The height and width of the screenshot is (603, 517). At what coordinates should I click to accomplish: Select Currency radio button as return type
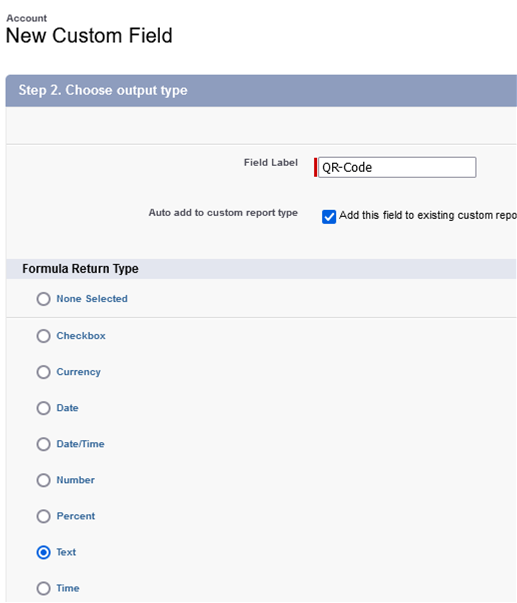(x=43, y=372)
